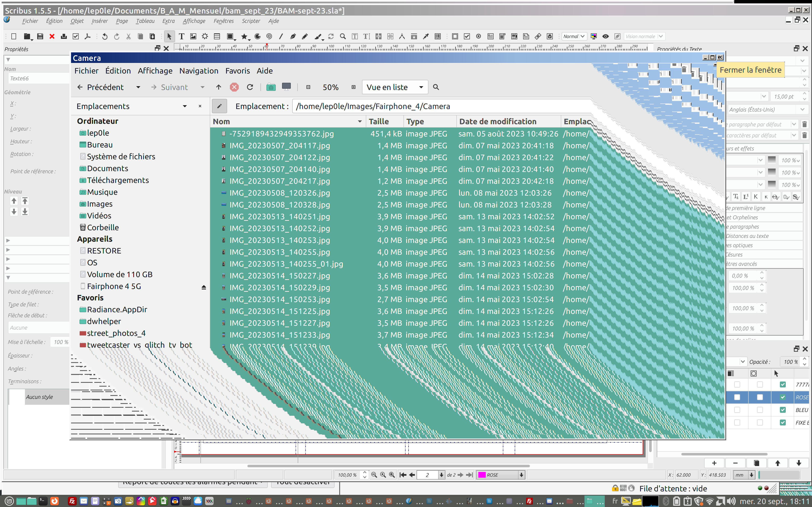The height and width of the screenshot is (507, 812).
Task: Toggle checked box on BLEU layer row
Action: 782,410
